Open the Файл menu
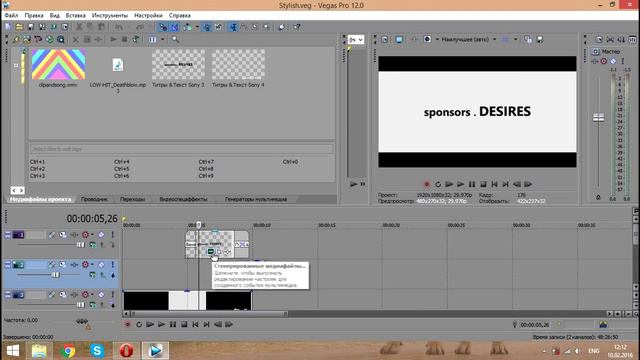640x360 pixels. pyautogui.click(x=11, y=16)
